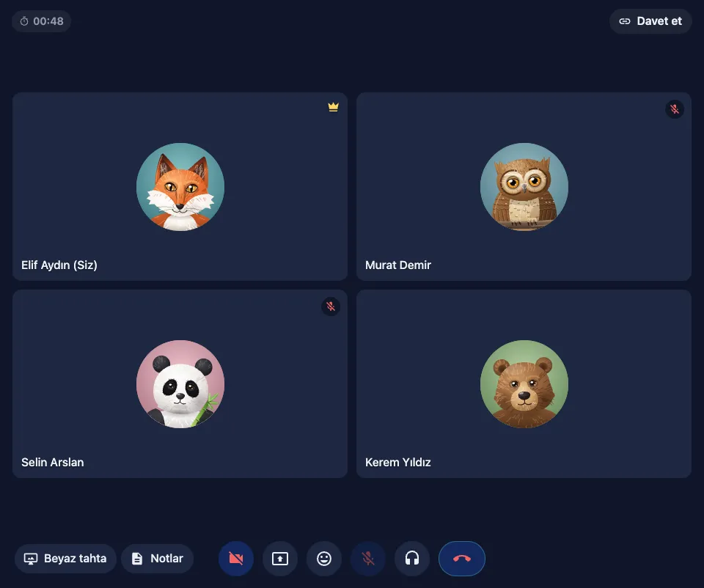Click Selin Arslan's muted microphone icon
The image size is (704, 588).
click(331, 306)
